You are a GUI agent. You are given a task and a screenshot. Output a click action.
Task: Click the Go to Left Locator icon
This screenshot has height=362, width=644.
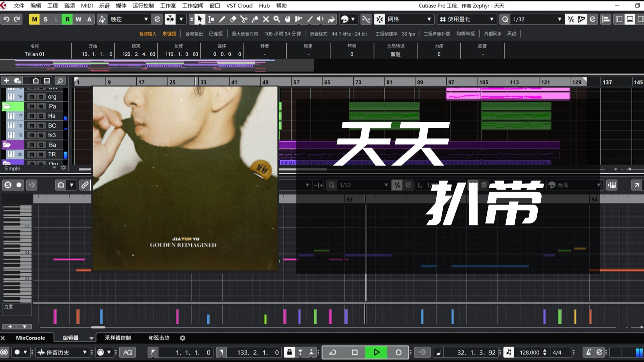tap(153, 352)
